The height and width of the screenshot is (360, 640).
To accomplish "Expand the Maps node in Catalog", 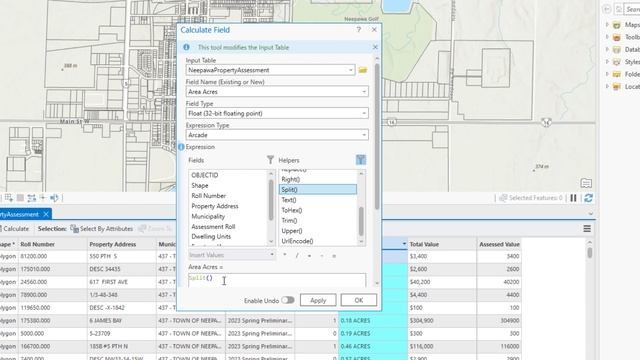I will tap(607, 25).
